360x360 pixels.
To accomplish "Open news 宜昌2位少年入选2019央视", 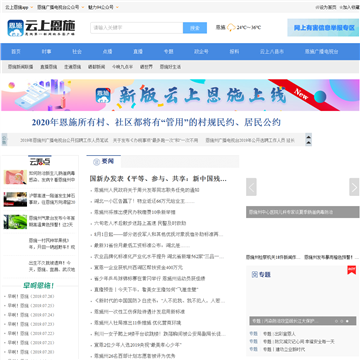I will [x=138, y=345].
